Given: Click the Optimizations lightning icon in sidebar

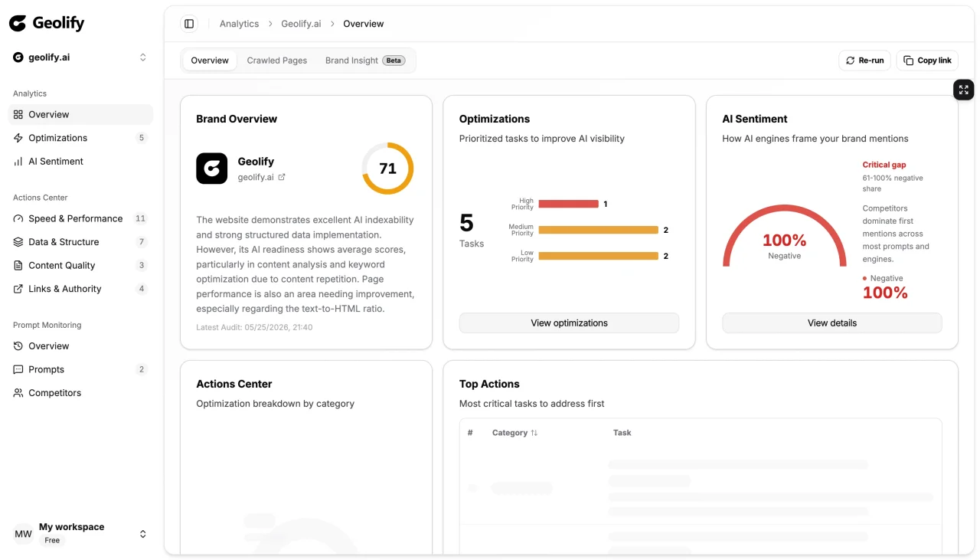Looking at the screenshot, I should pyautogui.click(x=18, y=138).
